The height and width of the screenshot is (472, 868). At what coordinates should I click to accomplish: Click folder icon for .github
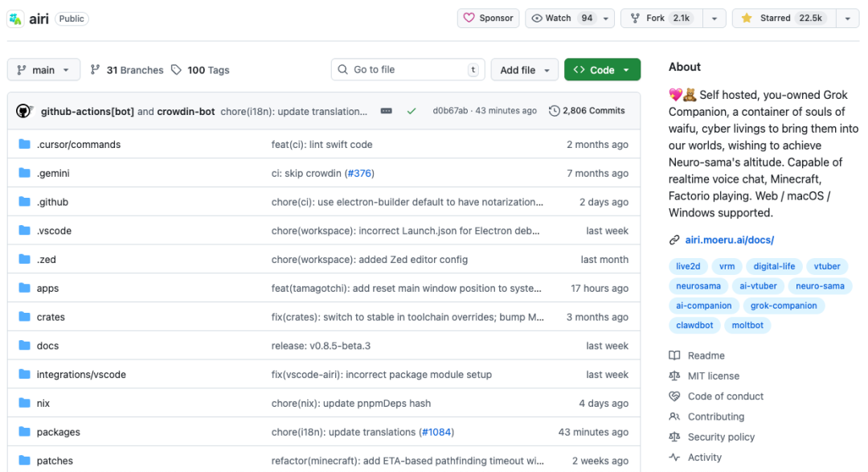click(x=24, y=202)
